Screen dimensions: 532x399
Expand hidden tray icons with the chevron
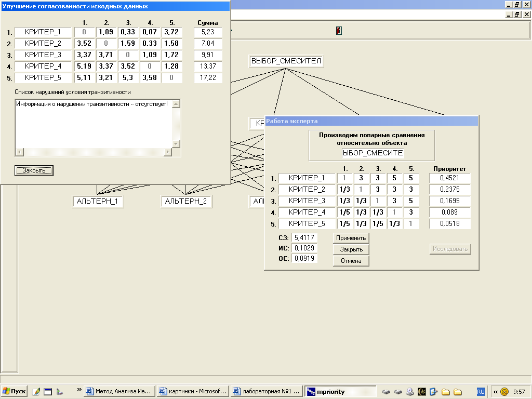point(495,392)
